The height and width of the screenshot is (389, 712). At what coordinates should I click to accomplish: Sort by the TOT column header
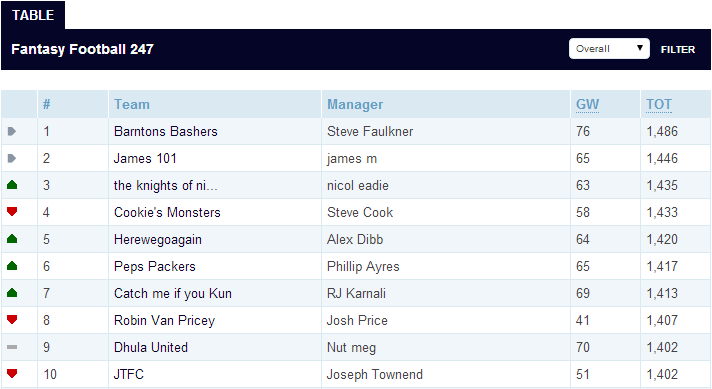click(x=658, y=104)
